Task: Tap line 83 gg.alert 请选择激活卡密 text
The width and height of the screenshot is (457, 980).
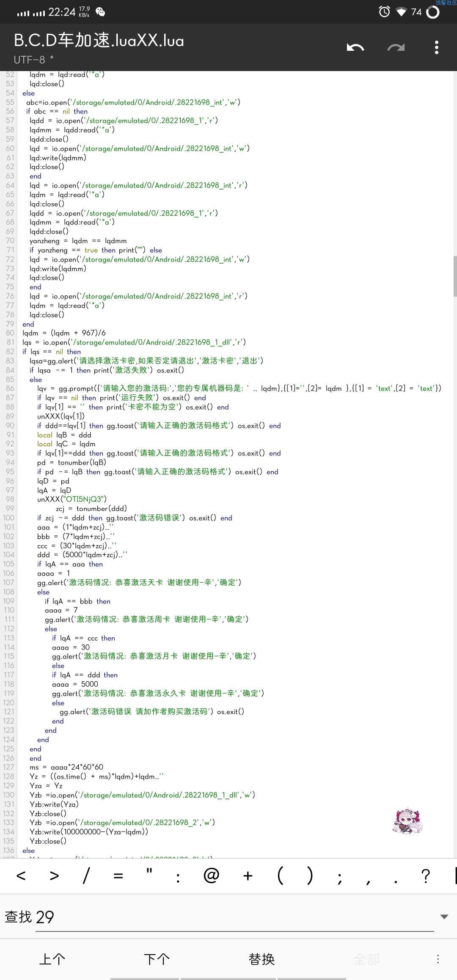Action: point(146,361)
